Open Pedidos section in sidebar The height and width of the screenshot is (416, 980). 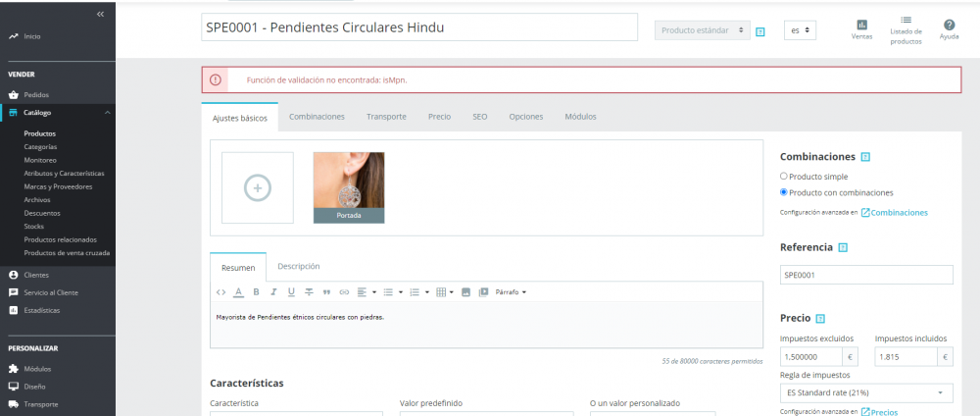pyautogui.click(x=36, y=95)
